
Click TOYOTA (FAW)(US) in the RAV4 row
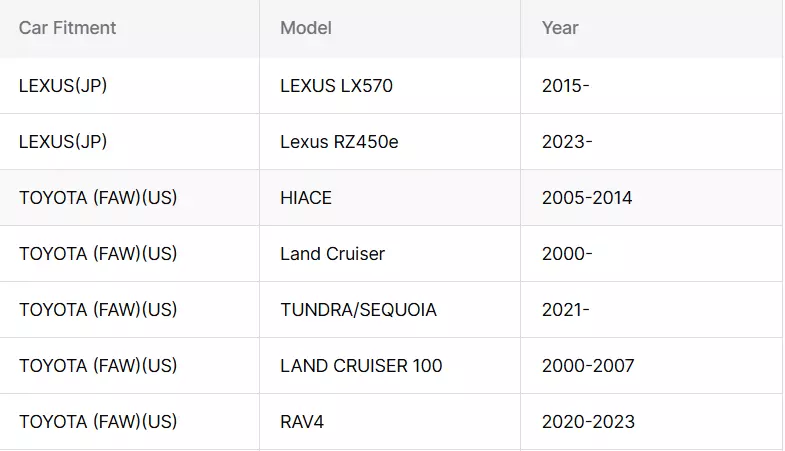[98, 422]
